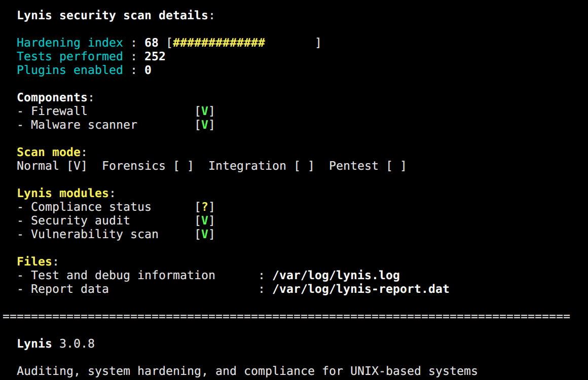Click the Firewall [V] status marker

pyautogui.click(x=205, y=111)
